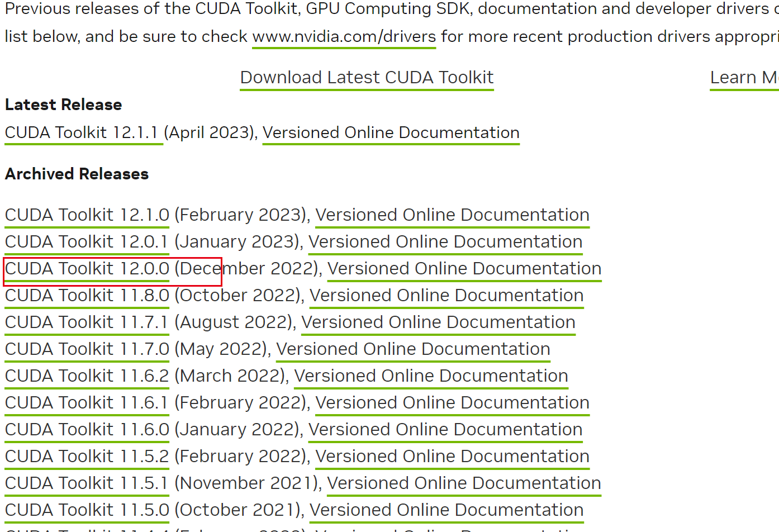Screen dimensions: 779x532
Task: Open documentation link beside CUDA Toolkit 11.6.0
Action: coord(445,430)
